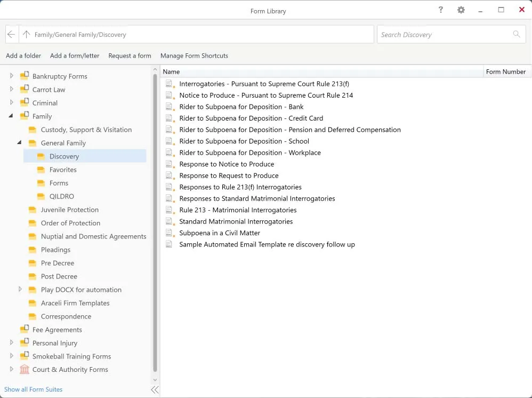This screenshot has height=398, width=532.
Task: Click QILDRO folder icon
Action: pos(41,196)
